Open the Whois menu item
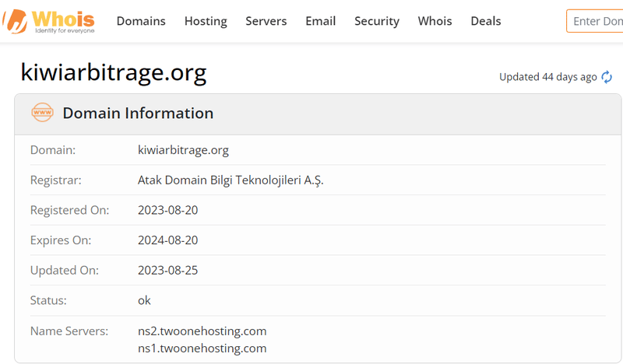Viewport: 623px width, 364px height. (435, 21)
